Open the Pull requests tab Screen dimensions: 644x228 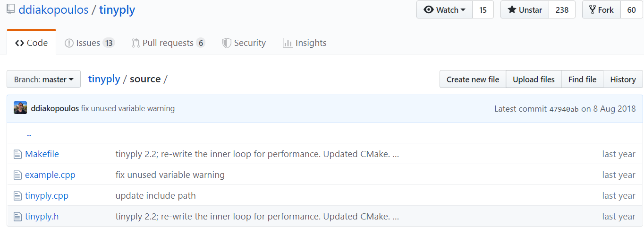pyautogui.click(x=169, y=43)
